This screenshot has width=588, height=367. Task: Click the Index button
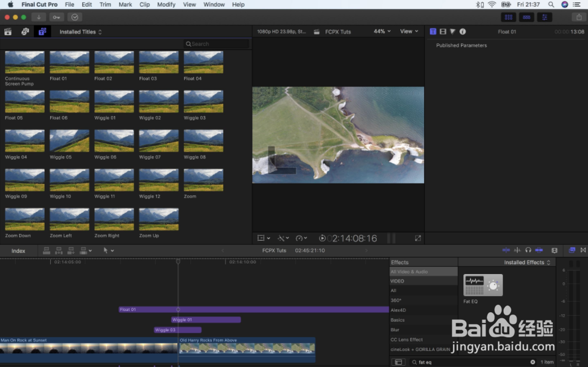[x=18, y=251]
